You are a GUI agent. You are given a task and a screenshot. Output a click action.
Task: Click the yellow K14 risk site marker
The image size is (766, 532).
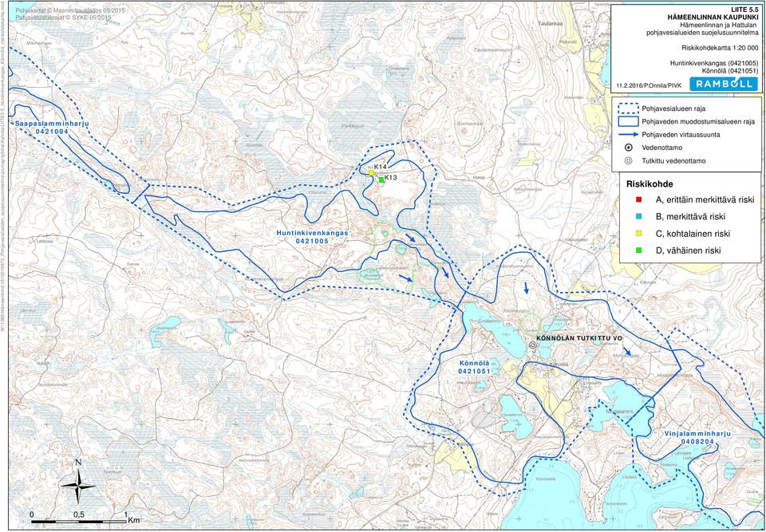(371, 173)
